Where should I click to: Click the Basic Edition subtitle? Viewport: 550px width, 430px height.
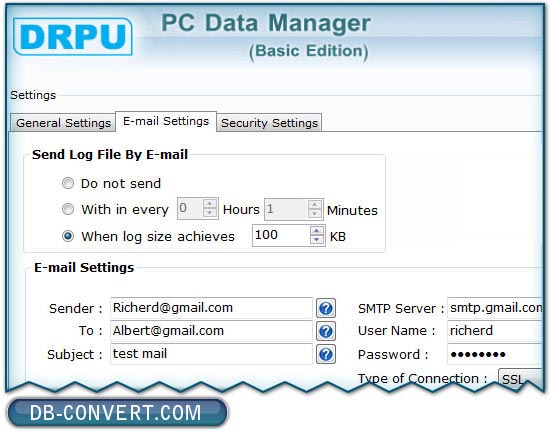(x=309, y=51)
